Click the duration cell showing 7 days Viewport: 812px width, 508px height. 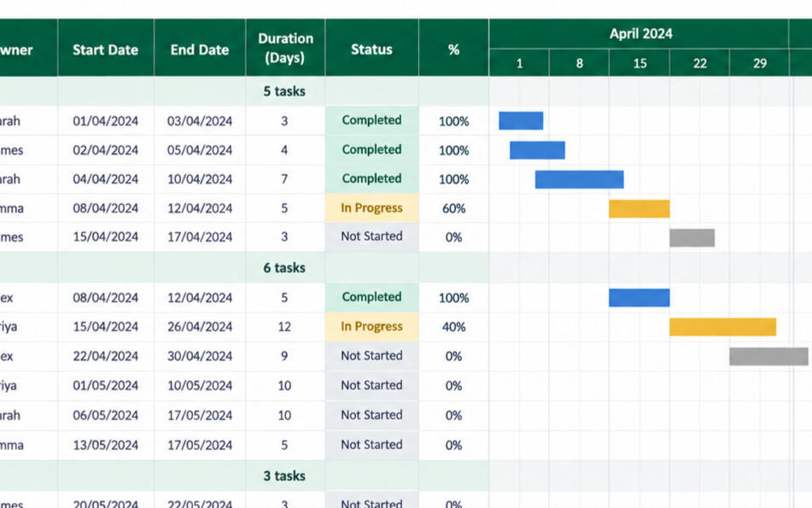[x=285, y=179]
